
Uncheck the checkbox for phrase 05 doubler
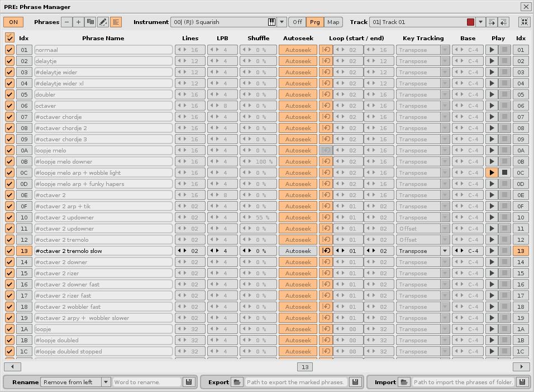9,94
